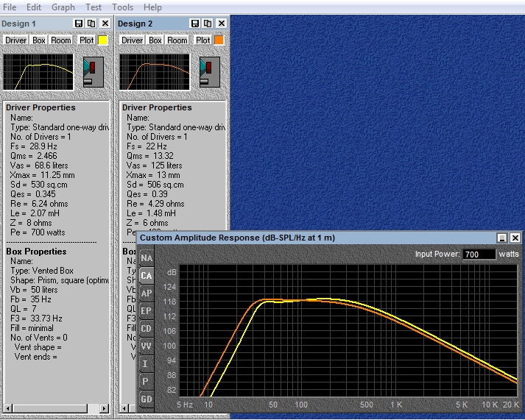Select 'Qms = 13.32' in Design 2
Image resolution: width=525 pixels, height=420 pixels.
click(x=150, y=156)
